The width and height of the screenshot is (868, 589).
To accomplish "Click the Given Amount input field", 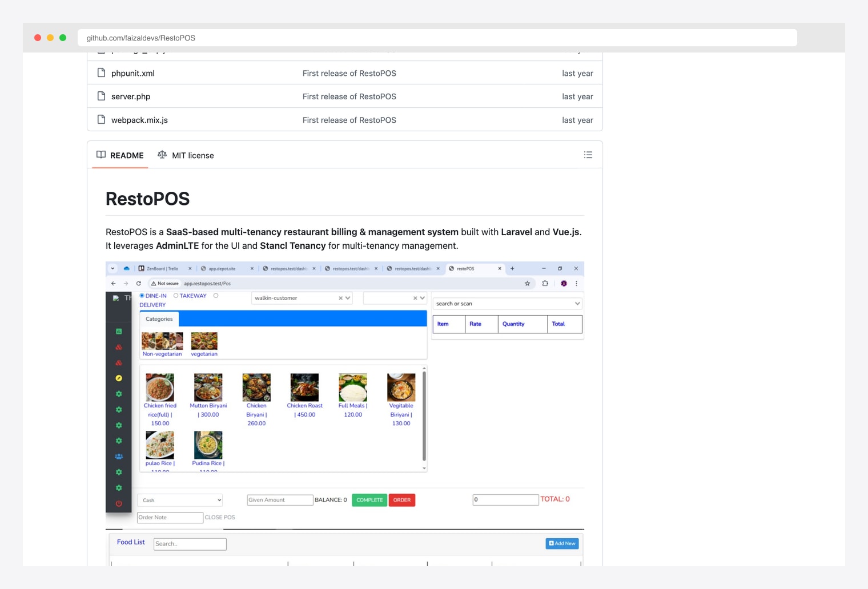I will [280, 500].
